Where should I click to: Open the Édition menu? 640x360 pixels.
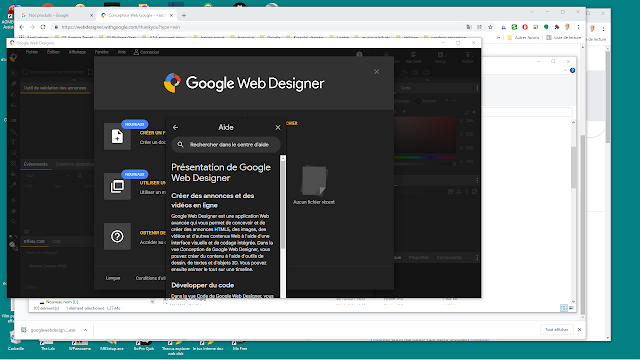(x=53, y=52)
